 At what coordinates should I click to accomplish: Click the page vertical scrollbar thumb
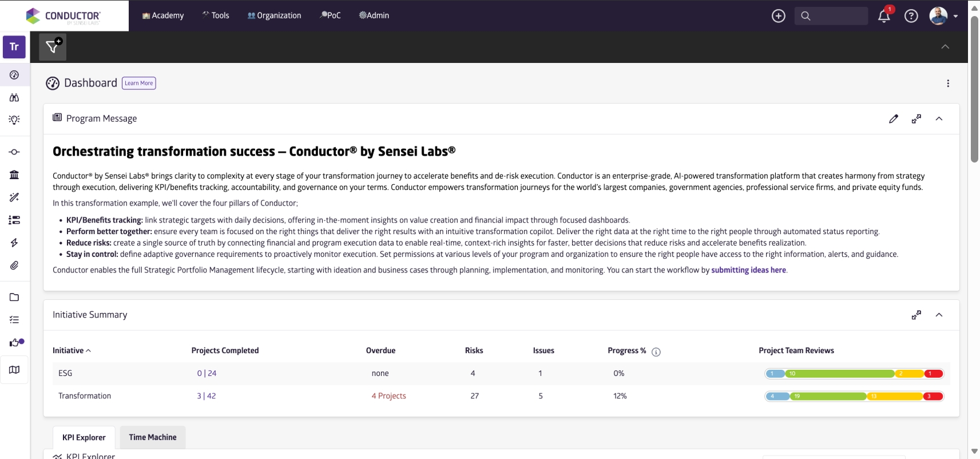tap(975, 89)
